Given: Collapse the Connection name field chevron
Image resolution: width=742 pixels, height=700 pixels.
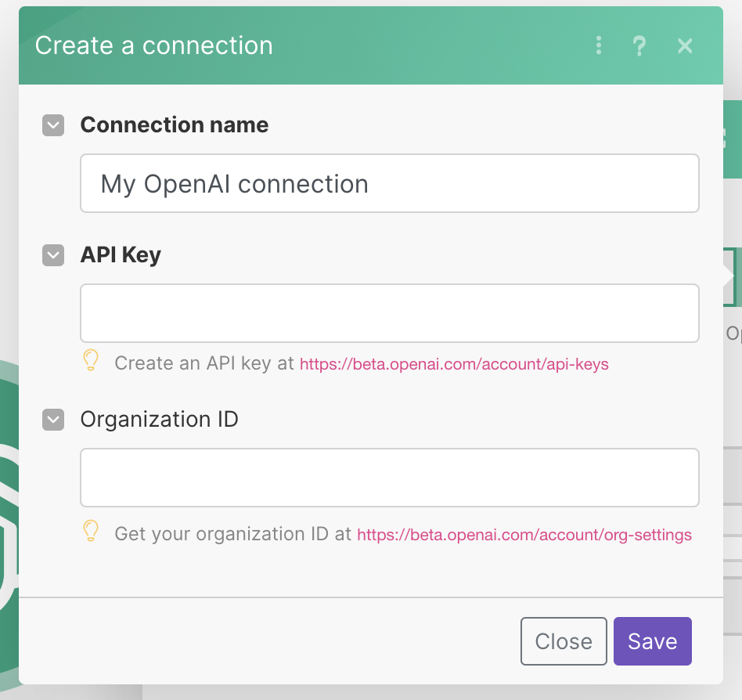Looking at the screenshot, I should click(x=53, y=125).
